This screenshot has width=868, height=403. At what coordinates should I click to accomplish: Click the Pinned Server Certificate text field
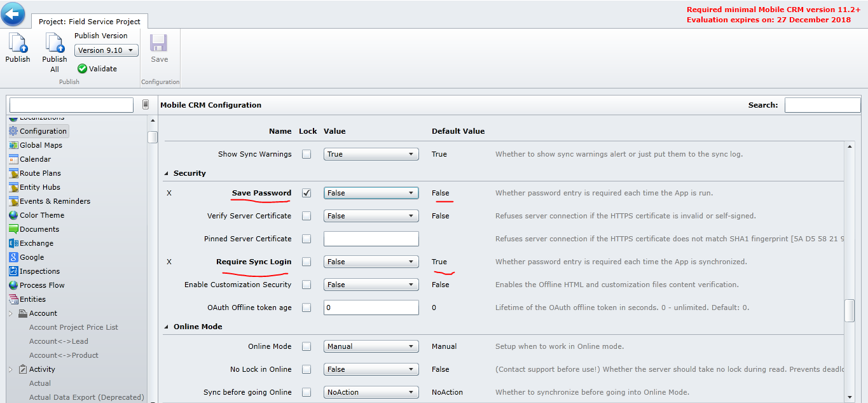pyautogui.click(x=371, y=239)
